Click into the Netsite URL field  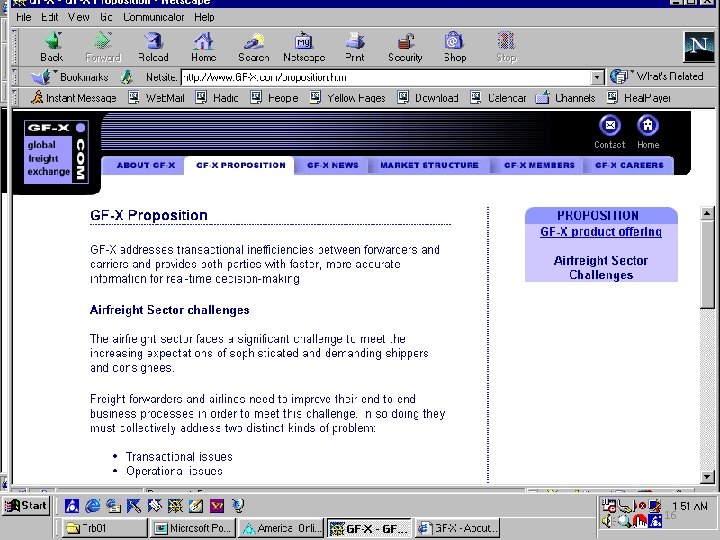386,77
